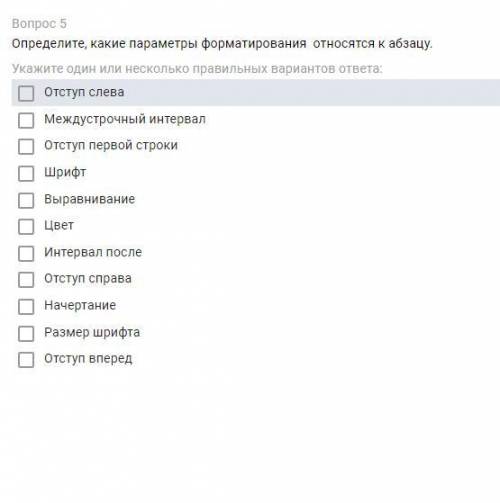Select the checkbox for Отступ вперед
Screen dimensions: 500x503
click(x=26, y=360)
